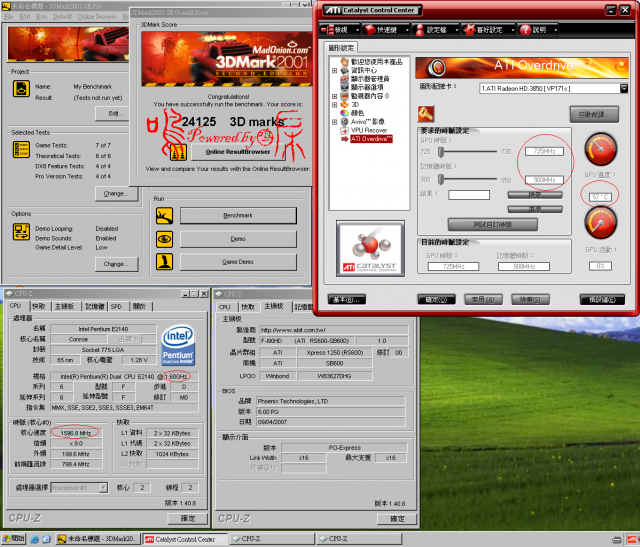Click the 預設值(E) defaults button in Catalyst
This screenshot has width=640, height=547.
[x=602, y=300]
